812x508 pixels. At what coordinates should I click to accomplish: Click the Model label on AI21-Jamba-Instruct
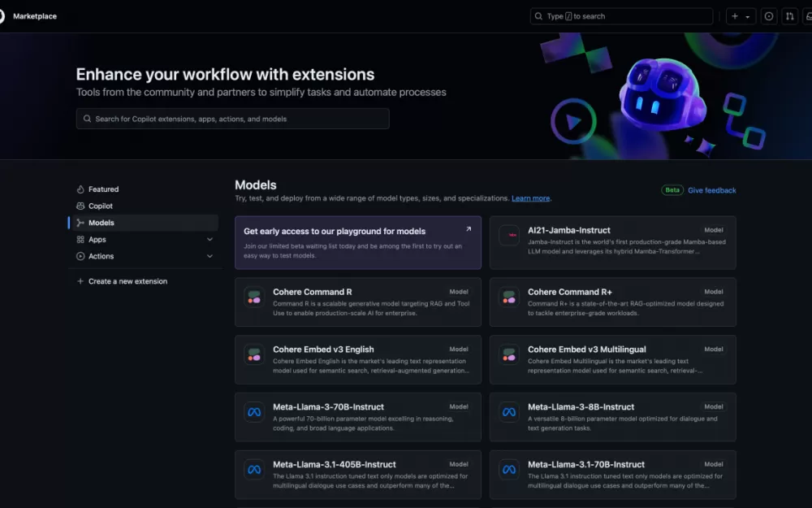[x=713, y=230]
